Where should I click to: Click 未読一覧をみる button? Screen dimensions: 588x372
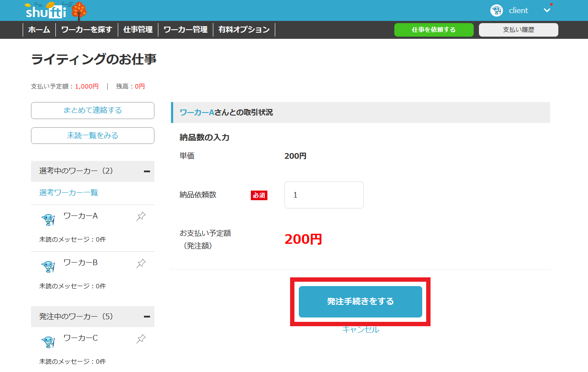[x=92, y=136]
